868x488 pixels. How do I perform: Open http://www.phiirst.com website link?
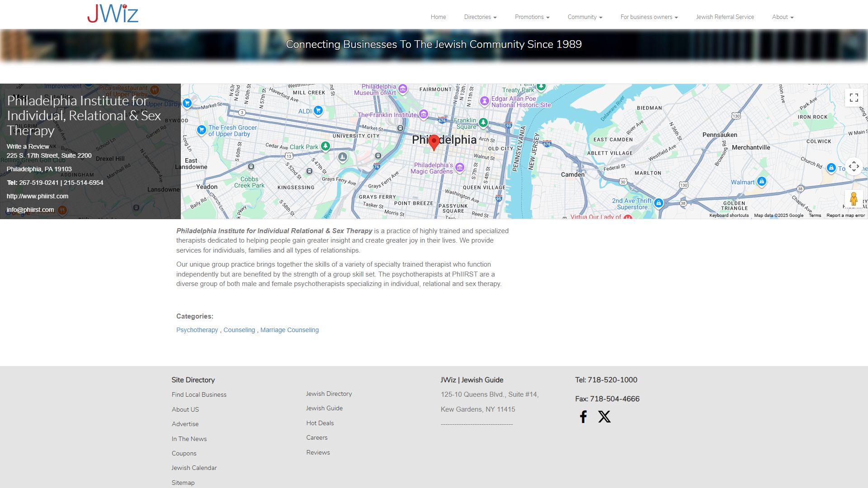[38, 196]
